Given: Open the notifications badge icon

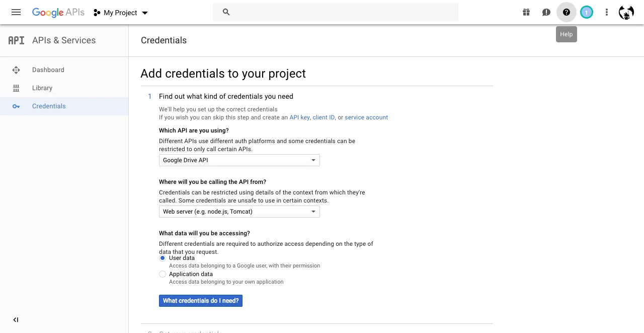Looking at the screenshot, I should [587, 12].
